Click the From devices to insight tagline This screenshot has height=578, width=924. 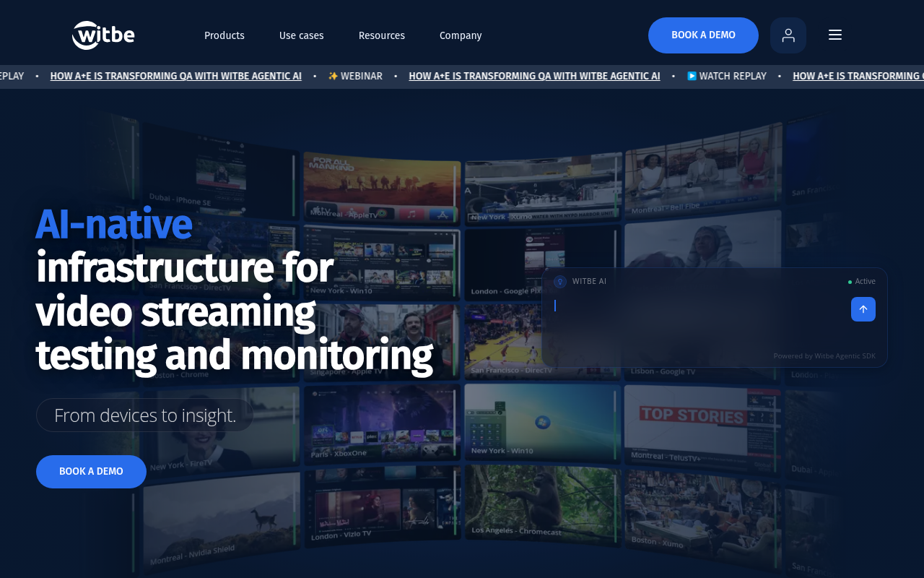(x=145, y=415)
